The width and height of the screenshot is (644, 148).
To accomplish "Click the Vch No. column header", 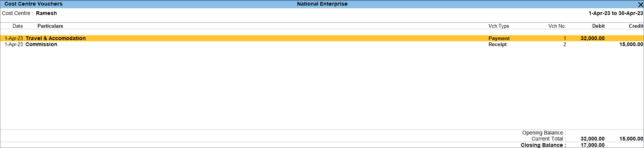I will [557, 26].
